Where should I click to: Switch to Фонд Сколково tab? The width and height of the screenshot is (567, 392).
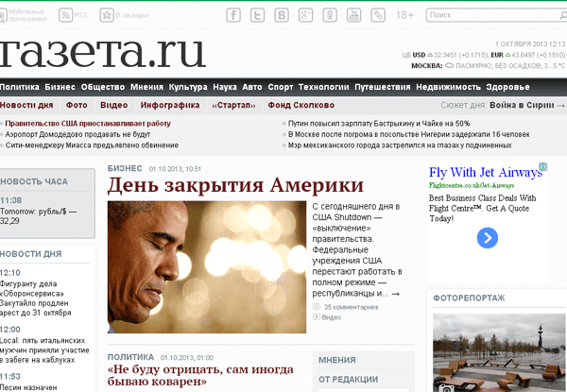(x=301, y=105)
